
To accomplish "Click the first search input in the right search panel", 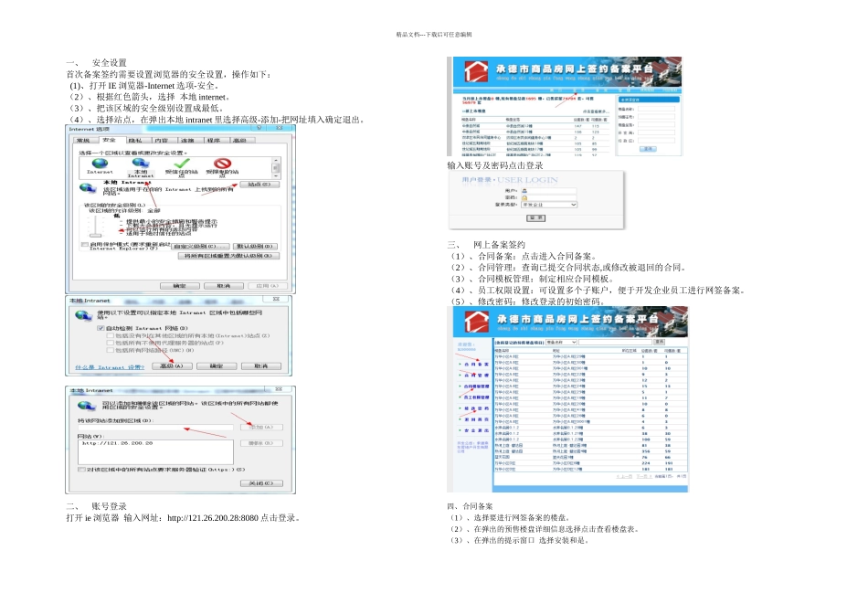I will [656, 109].
